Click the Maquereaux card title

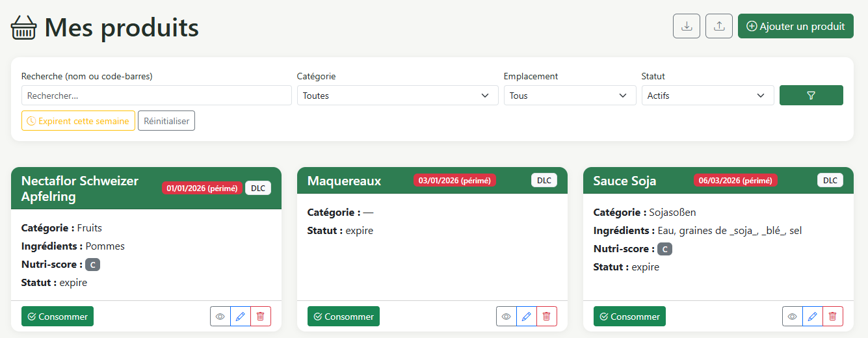click(344, 181)
